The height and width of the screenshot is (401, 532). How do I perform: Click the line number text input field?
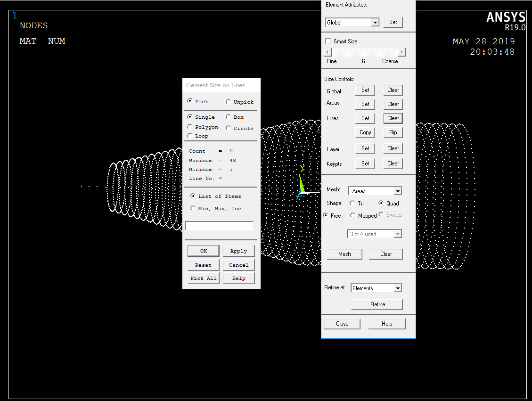tap(219, 226)
